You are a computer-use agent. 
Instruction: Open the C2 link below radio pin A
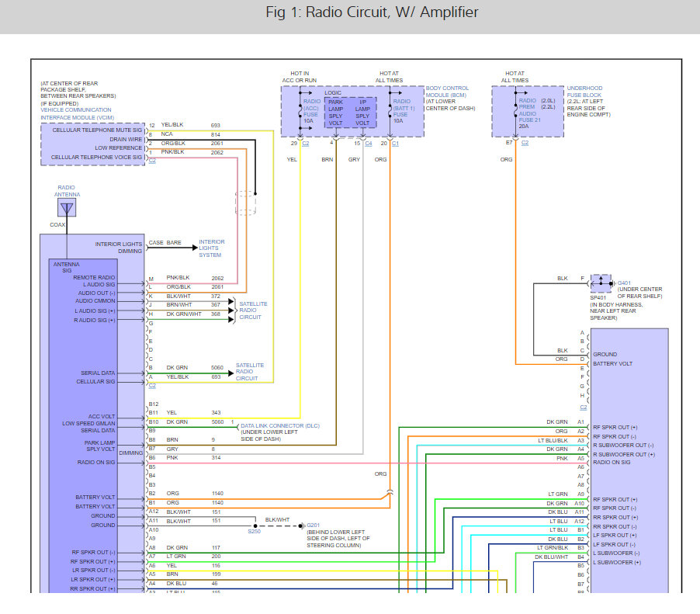pyautogui.click(x=152, y=386)
